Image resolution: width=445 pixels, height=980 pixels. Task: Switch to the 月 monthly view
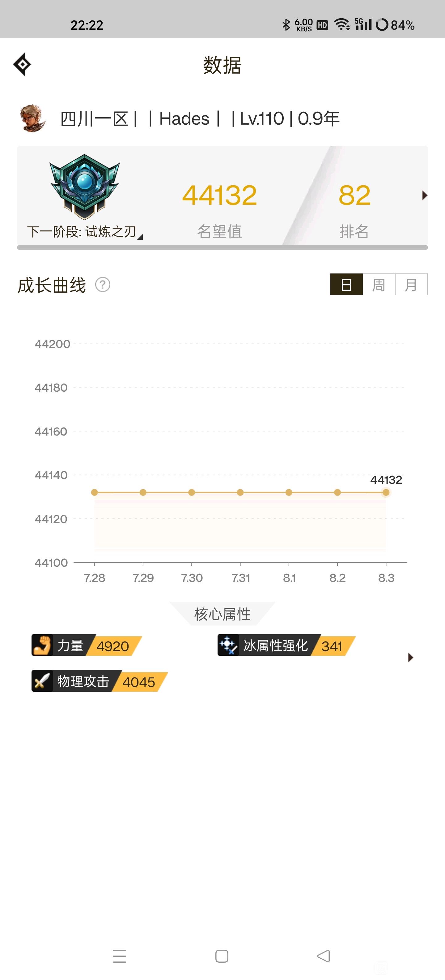pyautogui.click(x=411, y=285)
